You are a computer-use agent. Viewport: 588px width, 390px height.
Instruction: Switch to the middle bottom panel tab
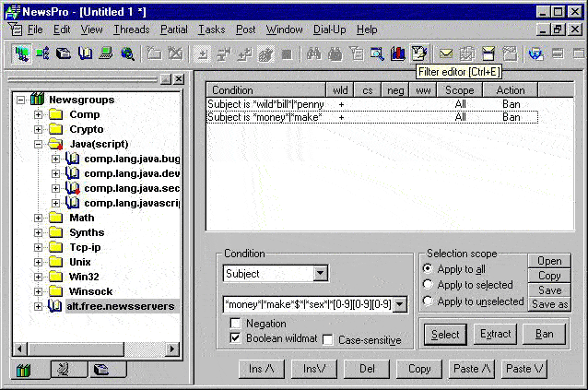[64, 370]
